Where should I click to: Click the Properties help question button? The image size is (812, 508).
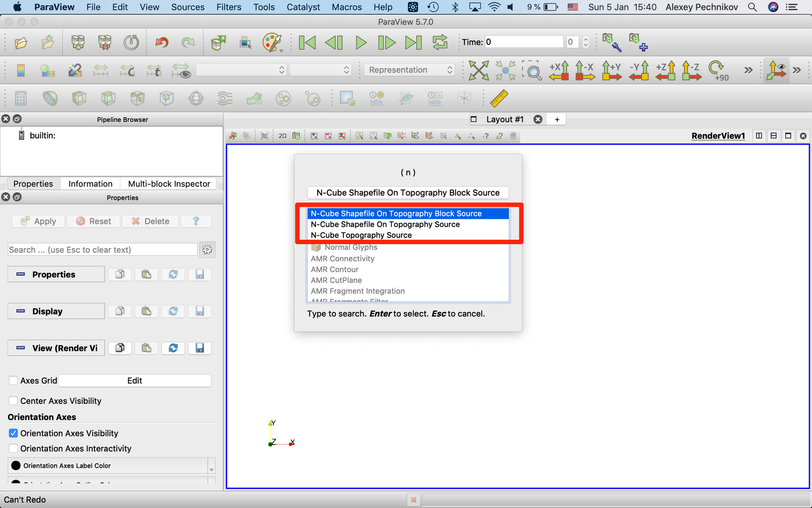coord(196,221)
